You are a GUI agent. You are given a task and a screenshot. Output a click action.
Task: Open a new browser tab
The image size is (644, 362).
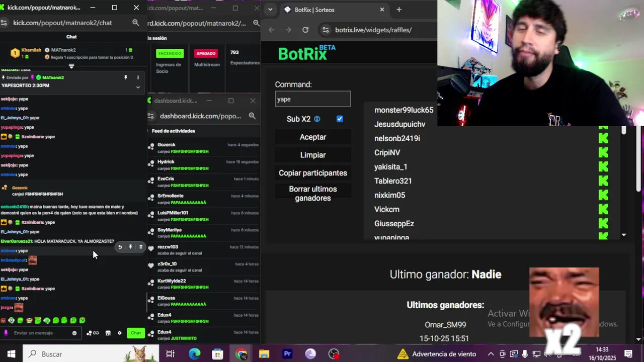(399, 10)
